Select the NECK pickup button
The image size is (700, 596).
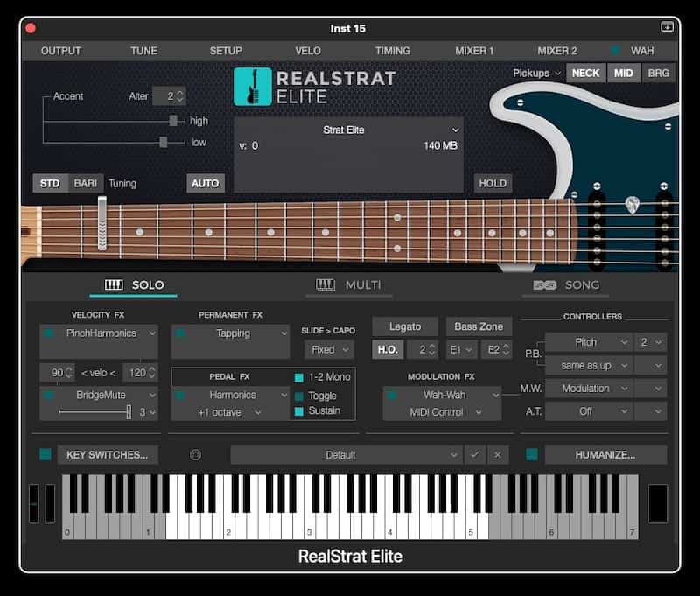(x=585, y=74)
